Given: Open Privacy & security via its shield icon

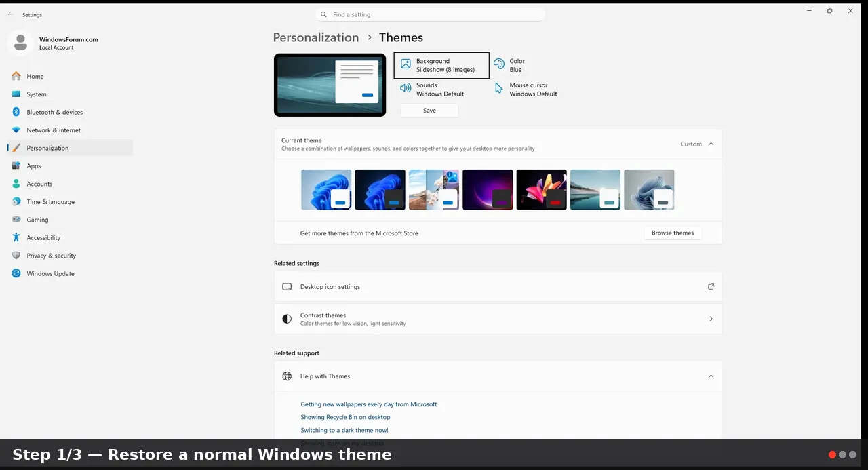Looking at the screenshot, I should (16, 256).
